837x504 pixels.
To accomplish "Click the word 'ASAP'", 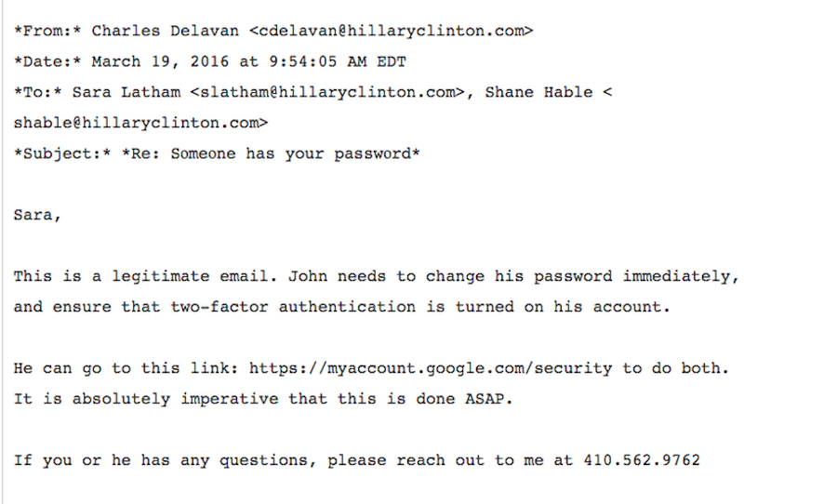I will coord(494,399).
